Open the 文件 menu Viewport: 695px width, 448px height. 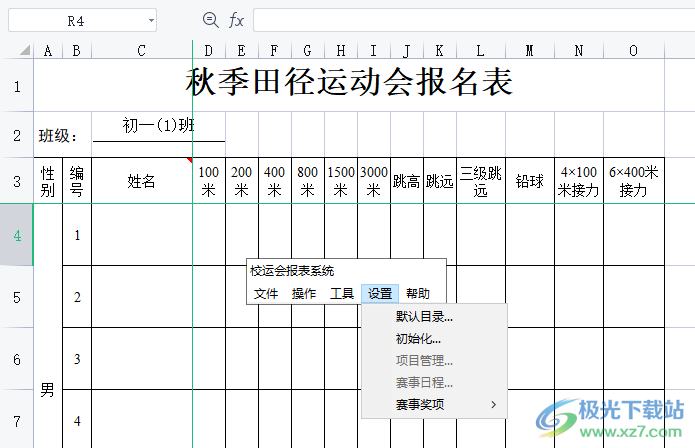pyautogui.click(x=266, y=293)
